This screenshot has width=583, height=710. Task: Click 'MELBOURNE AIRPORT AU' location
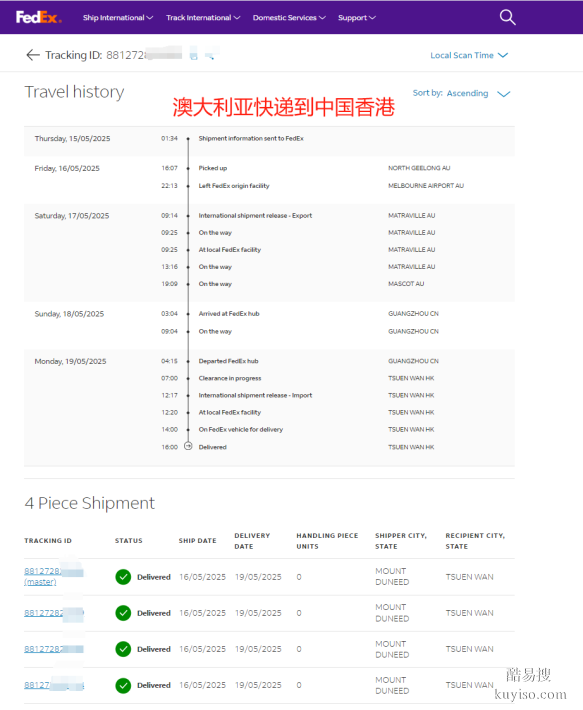426,186
